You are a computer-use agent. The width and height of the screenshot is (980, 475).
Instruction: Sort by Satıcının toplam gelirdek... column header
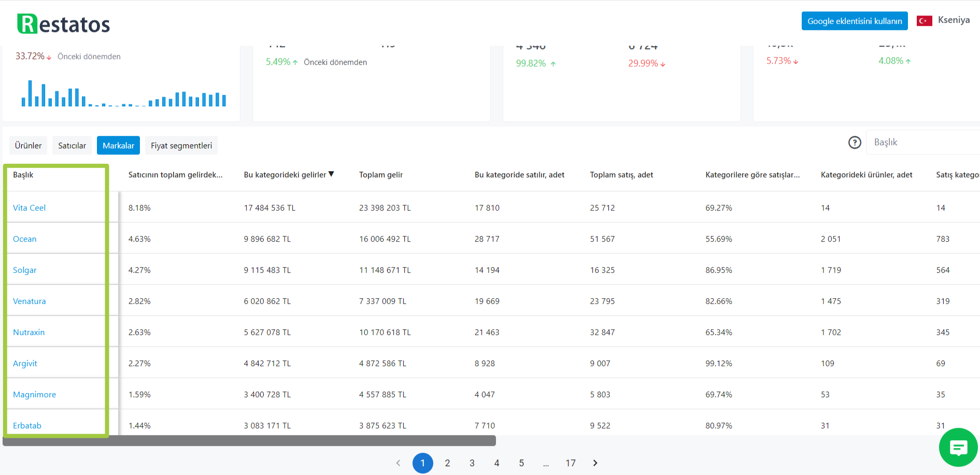pos(175,175)
